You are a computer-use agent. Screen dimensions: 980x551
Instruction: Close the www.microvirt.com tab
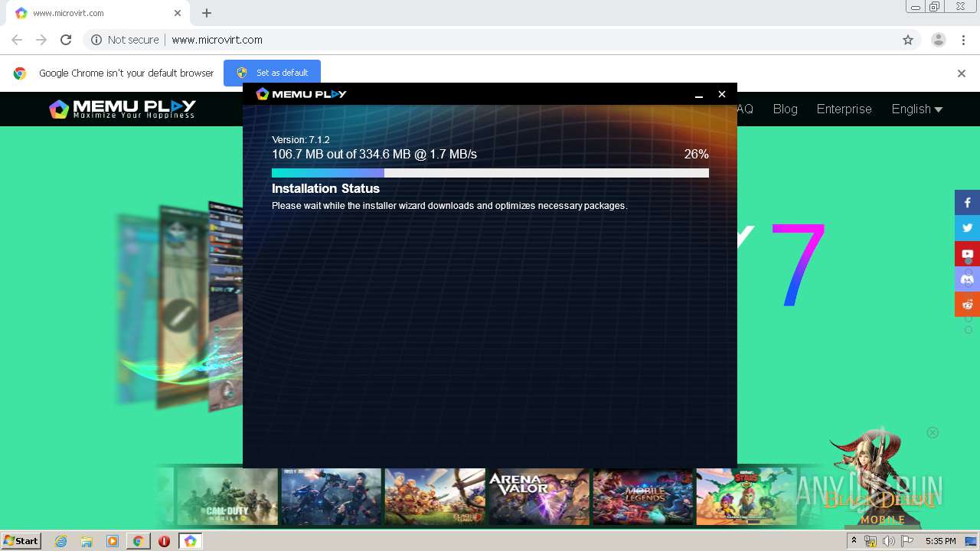(178, 13)
